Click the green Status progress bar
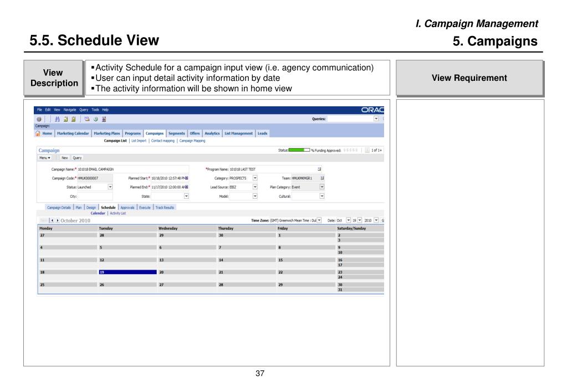 click(x=299, y=150)
